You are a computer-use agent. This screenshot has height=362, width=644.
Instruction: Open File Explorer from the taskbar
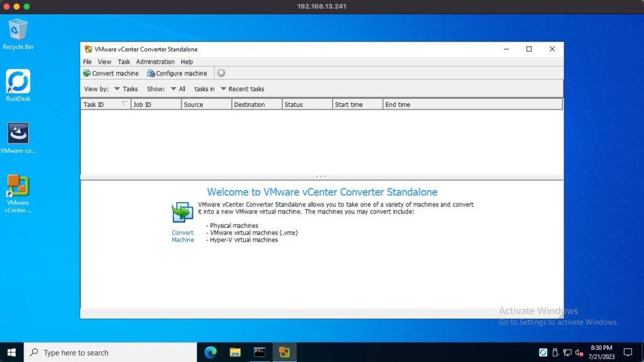pyautogui.click(x=235, y=353)
